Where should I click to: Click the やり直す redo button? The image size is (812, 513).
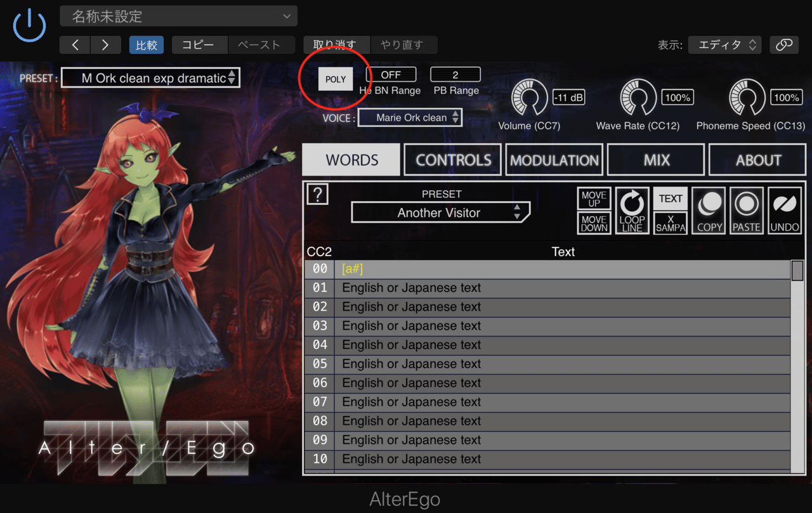click(x=403, y=45)
